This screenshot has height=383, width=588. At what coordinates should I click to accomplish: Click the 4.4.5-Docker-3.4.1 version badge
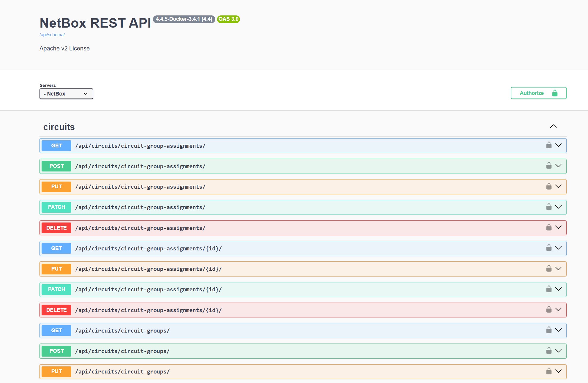pos(184,19)
